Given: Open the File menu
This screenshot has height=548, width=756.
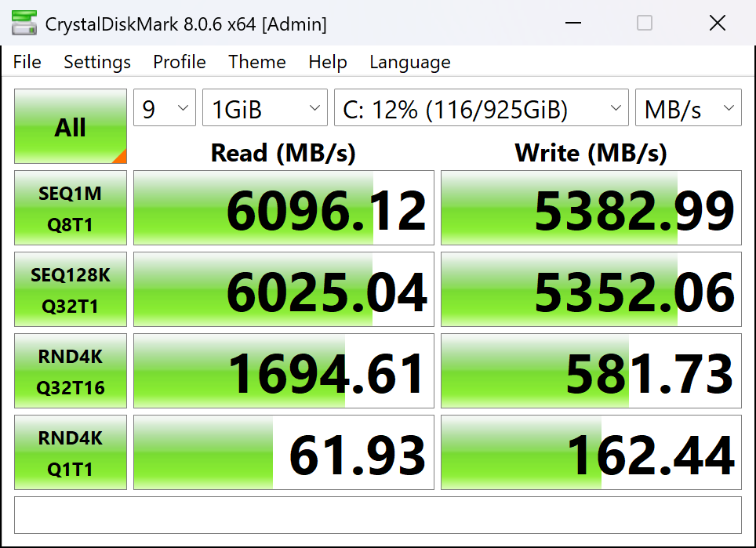Looking at the screenshot, I should point(27,62).
